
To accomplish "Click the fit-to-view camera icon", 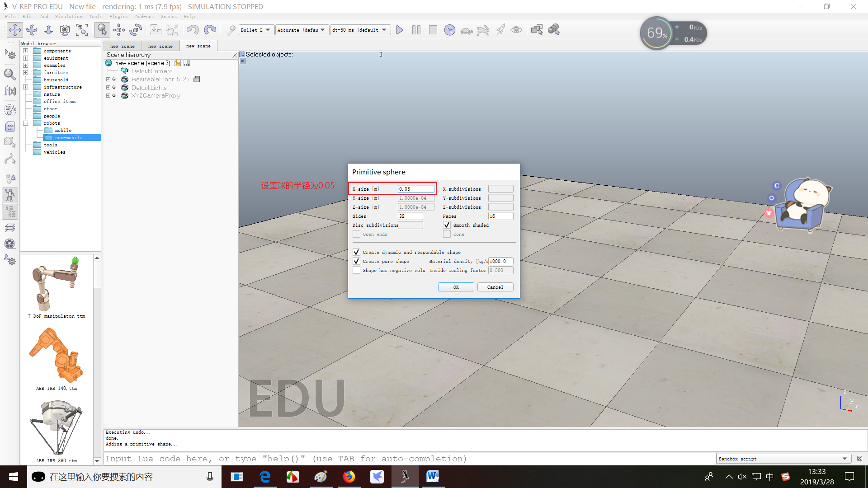I will click(x=82, y=30).
